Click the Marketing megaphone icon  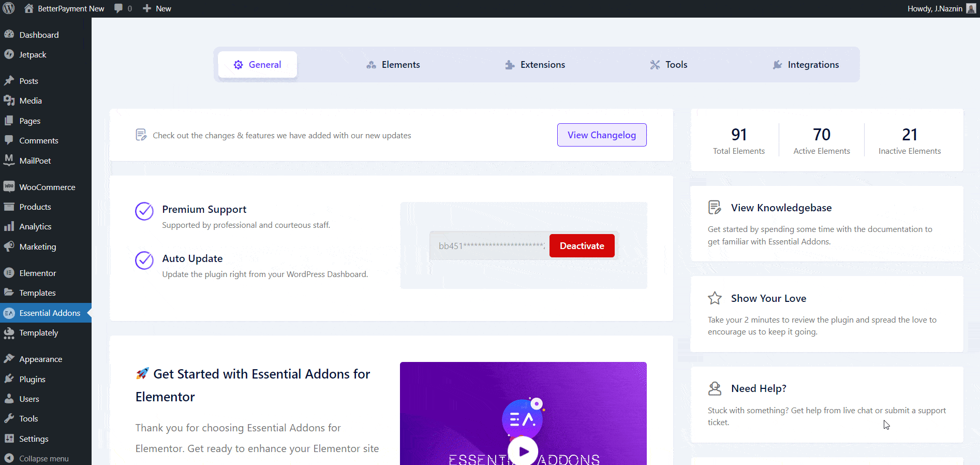(x=9, y=246)
